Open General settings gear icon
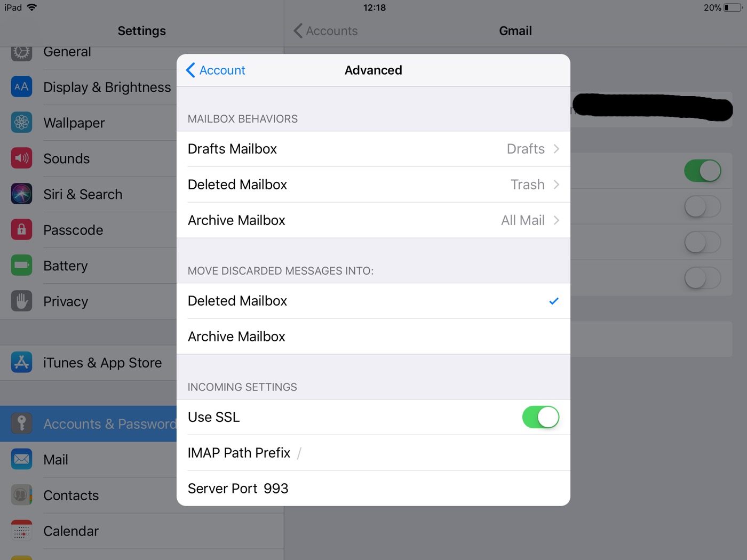The width and height of the screenshot is (747, 560). click(21, 52)
